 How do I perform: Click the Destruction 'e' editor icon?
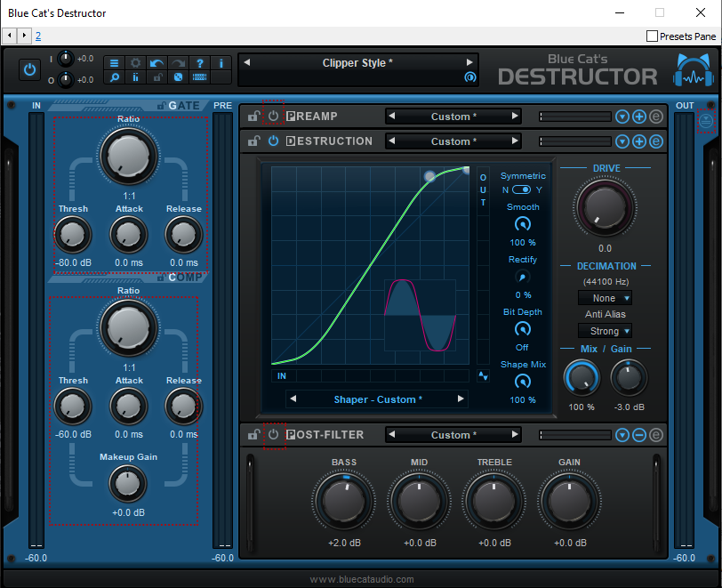click(x=656, y=141)
